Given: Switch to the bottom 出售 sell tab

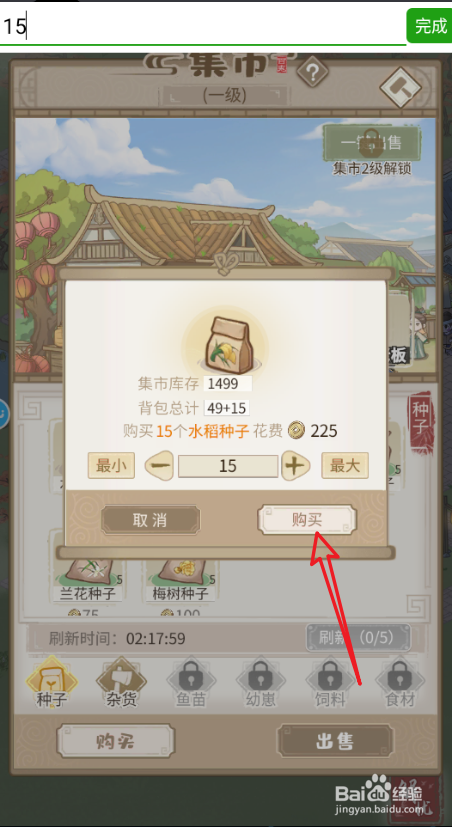Looking at the screenshot, I should tap(335, 741).
